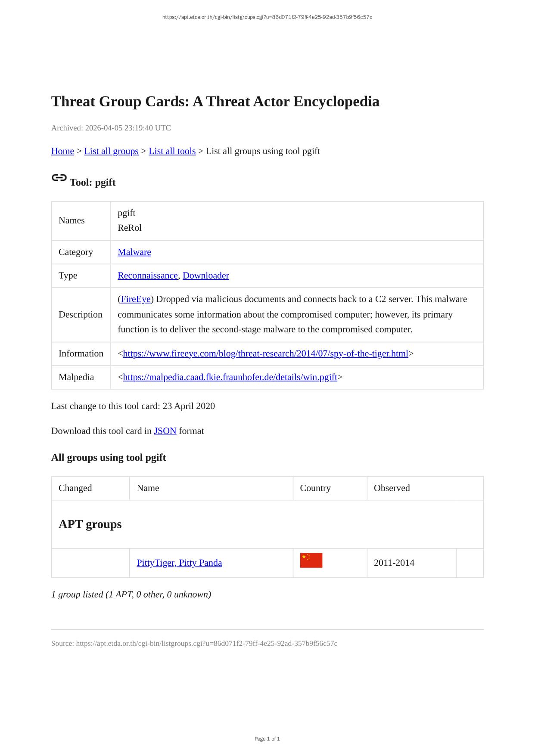Image resolution: width=535 pixels, height=756 pixels.
Task: Open the Reconnaissance type link
Action: pyautogui.click(x=147, y=276)
